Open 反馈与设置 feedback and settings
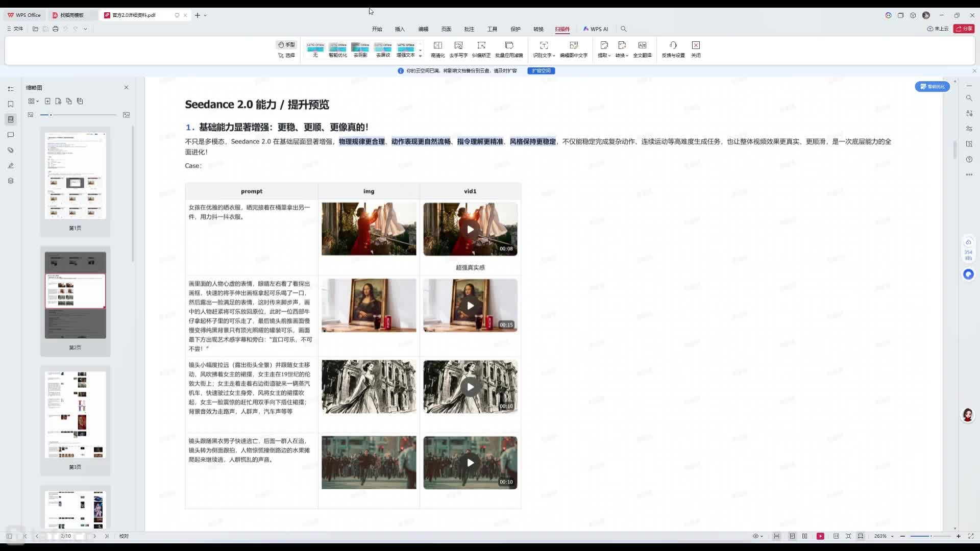 [673, 49]
